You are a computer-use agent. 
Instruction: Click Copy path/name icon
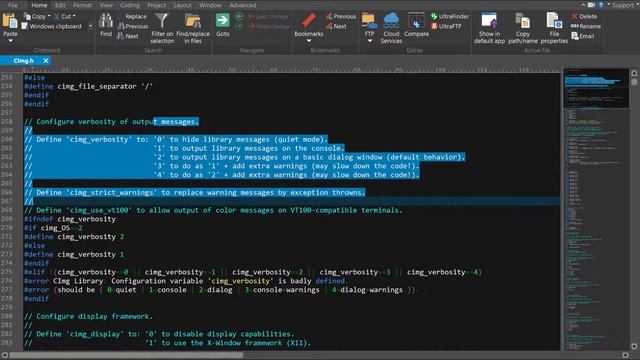pos(522,21)
